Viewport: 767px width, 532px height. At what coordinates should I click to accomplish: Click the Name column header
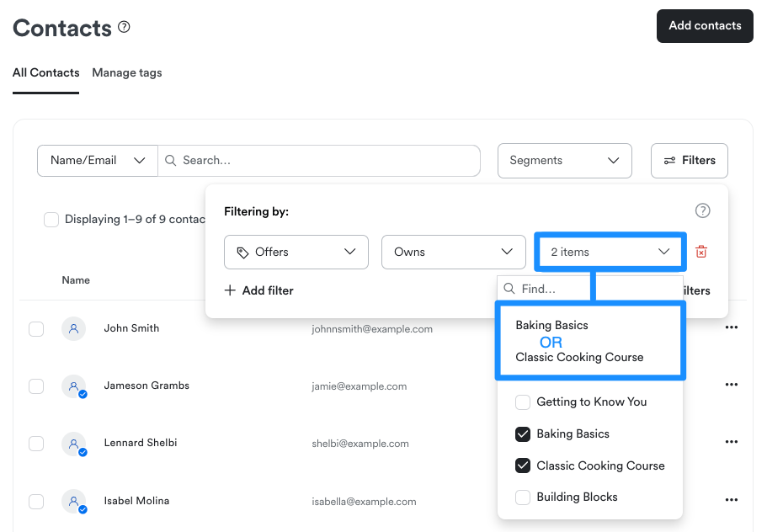coord(76,280)
